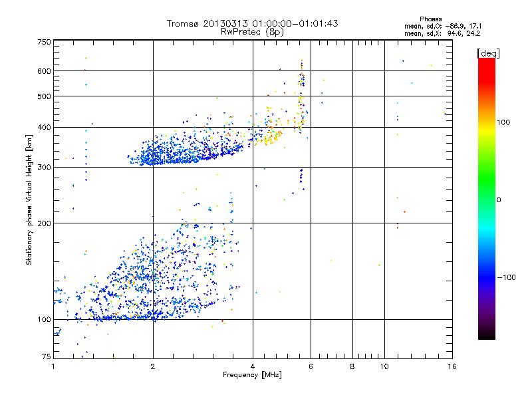Click the y-axis tick label '75'

pos(47,356)
